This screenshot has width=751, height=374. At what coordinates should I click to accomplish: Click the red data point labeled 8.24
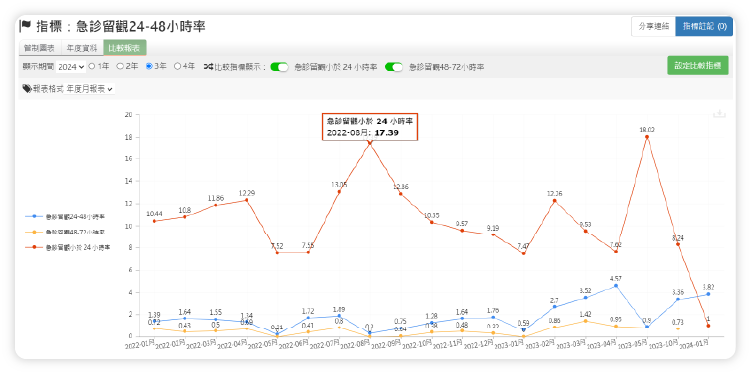678,245
